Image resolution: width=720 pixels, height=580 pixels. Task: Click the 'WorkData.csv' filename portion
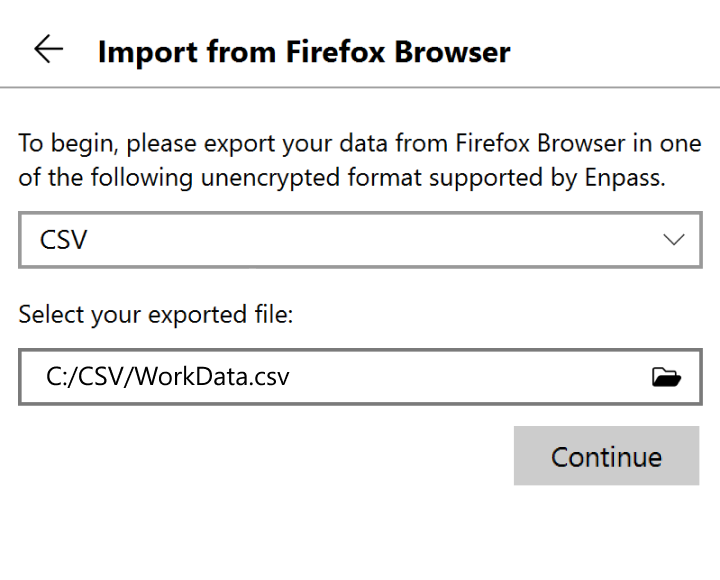click(213, 377)
